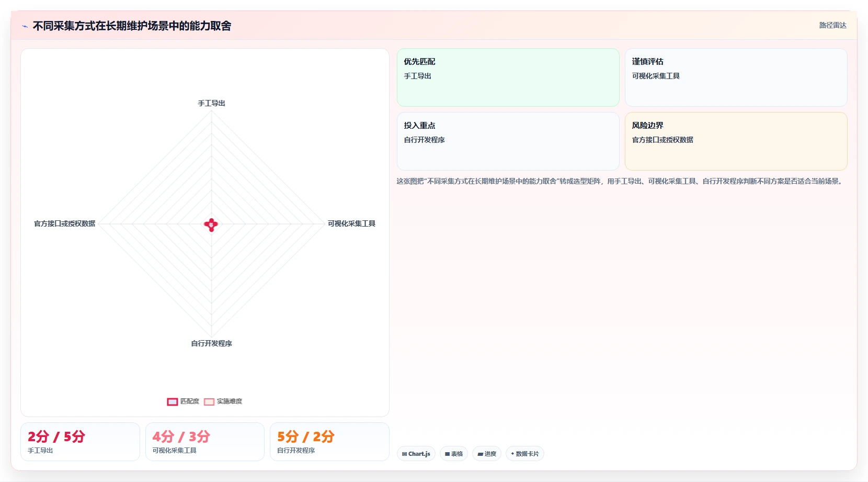
Task: Select the 4分 / 3分 score card
Action: pyautogui.click(x=205, y=442)
